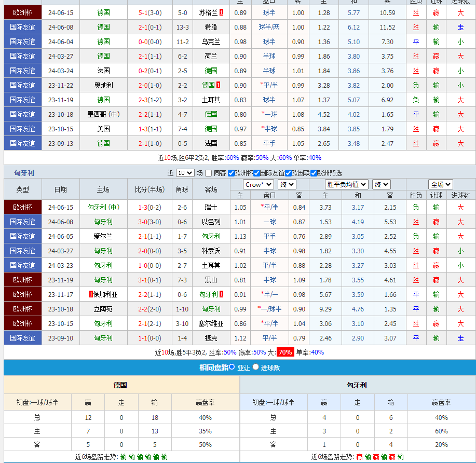Open the Crow* odds company dropdown
The height and width of the screenshot is (463, 476).
coord(259,184)
